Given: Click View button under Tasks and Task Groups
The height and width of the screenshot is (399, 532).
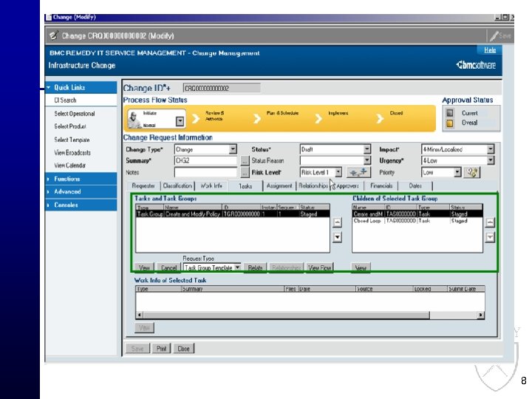Looking at the screenshot, I should click(x=144, y=267).
